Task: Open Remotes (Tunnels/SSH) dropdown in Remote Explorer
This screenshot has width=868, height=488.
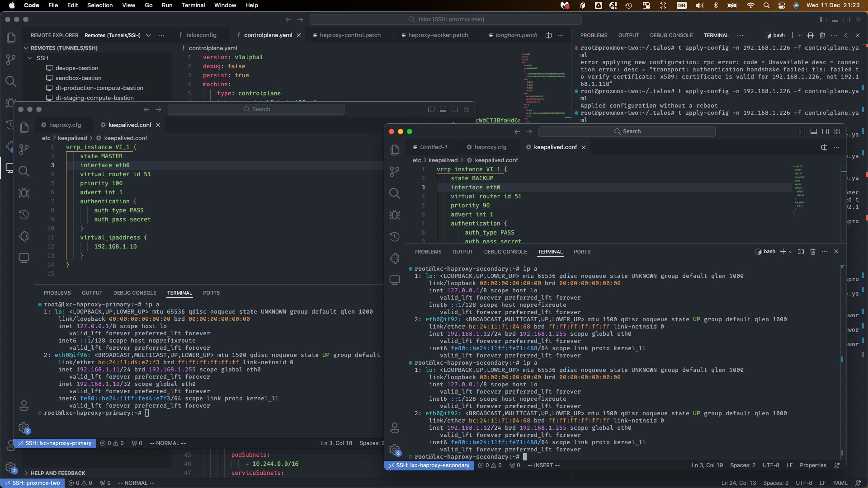Action: click(x=117, y=35)
